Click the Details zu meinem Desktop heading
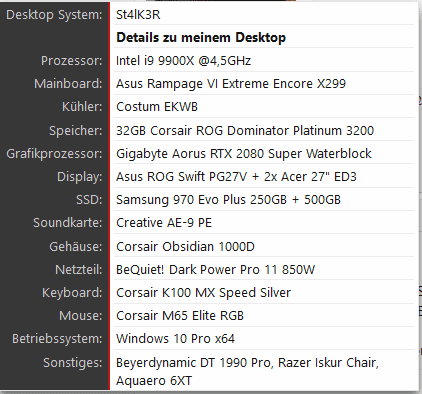The height and width of the screenshot is (394, 422). (201, 37)
